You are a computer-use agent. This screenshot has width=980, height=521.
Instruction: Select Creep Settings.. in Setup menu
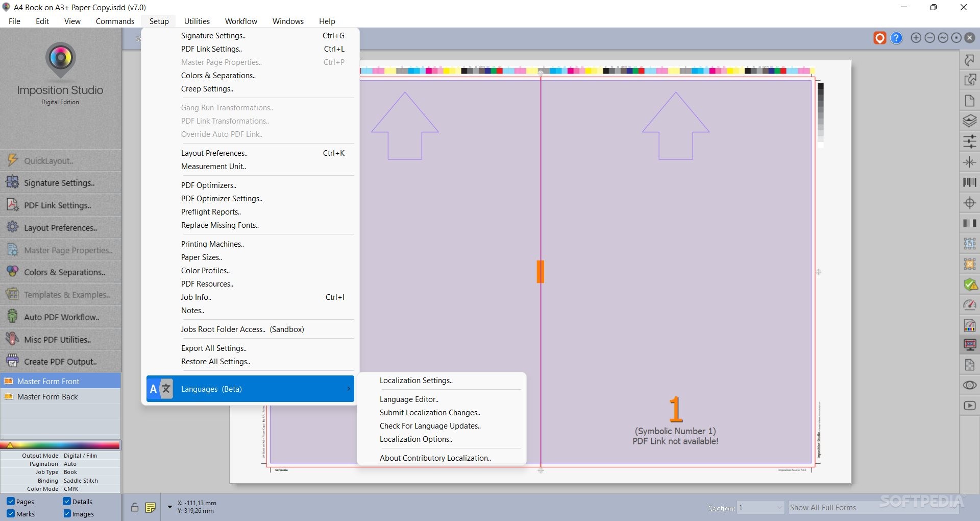207,89
